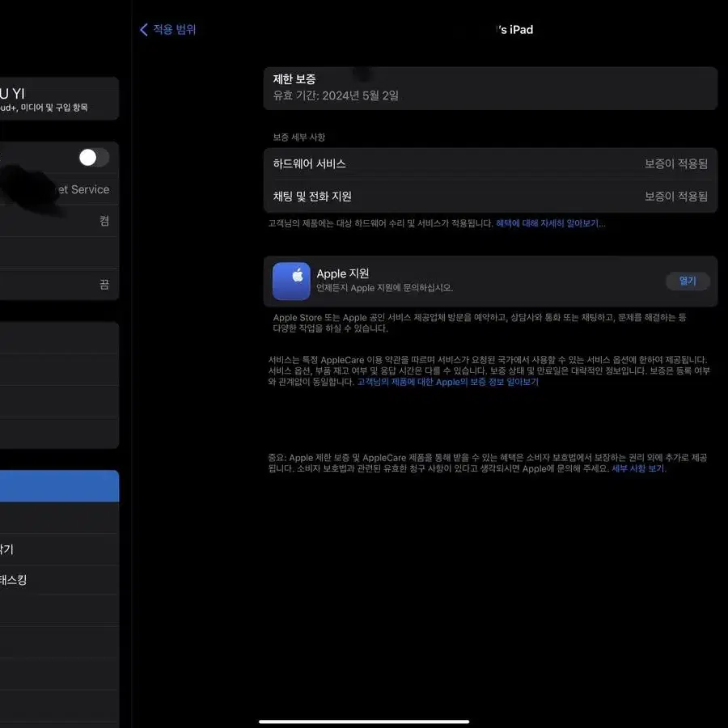Select the 하드웨어 서비스 row
Screen dimensions: 728x728
[x=490, y=164]
